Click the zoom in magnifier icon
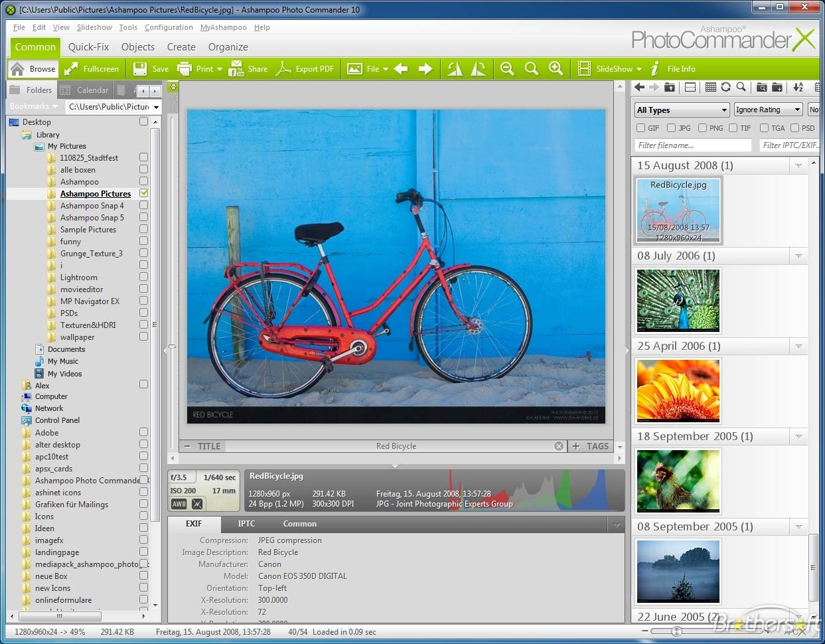The width and height of the screenshot is (825, 644). (x=556, y=68)
